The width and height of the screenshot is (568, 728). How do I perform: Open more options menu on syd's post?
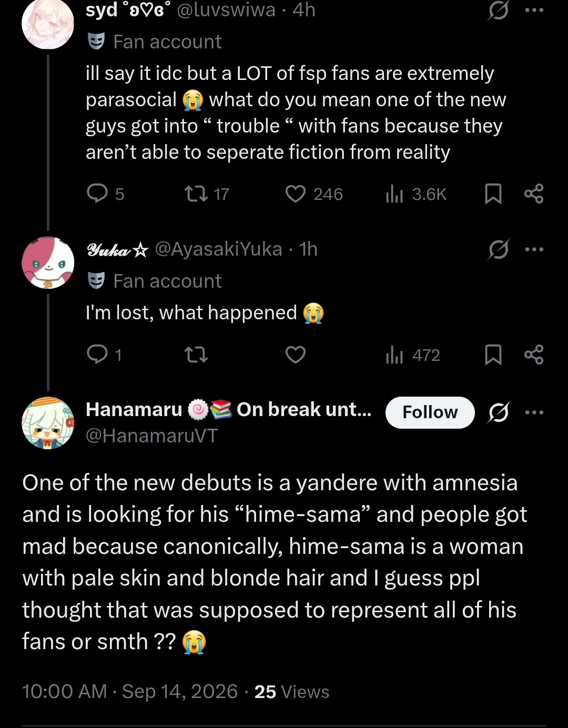pos(534,9)
